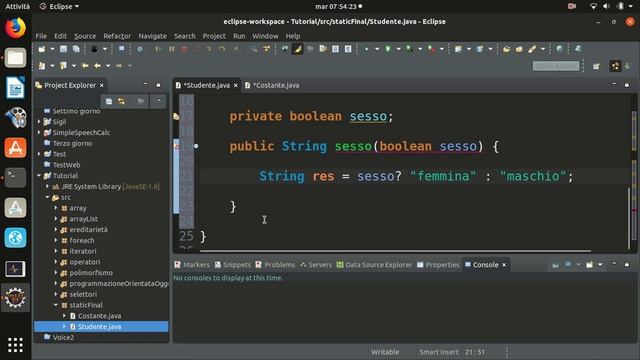Click the External Tools run icon
This screenshot has width=640, height=360.
click(x=431, y=49)
